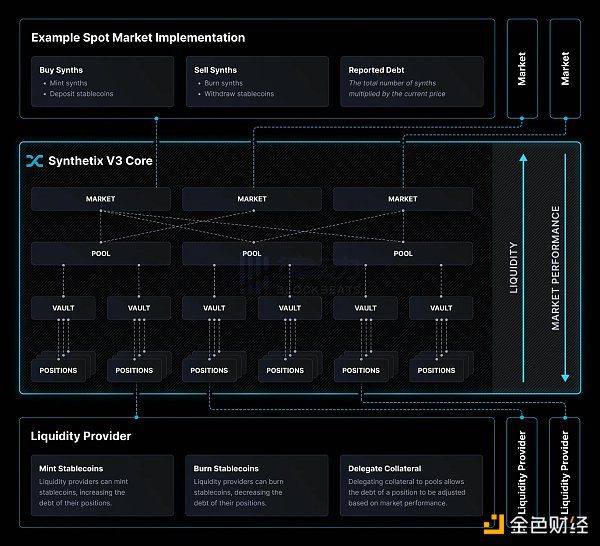Screen dimensions: 600x546
Task: Select the Buy Synths card
Action: tap(103, 81)
